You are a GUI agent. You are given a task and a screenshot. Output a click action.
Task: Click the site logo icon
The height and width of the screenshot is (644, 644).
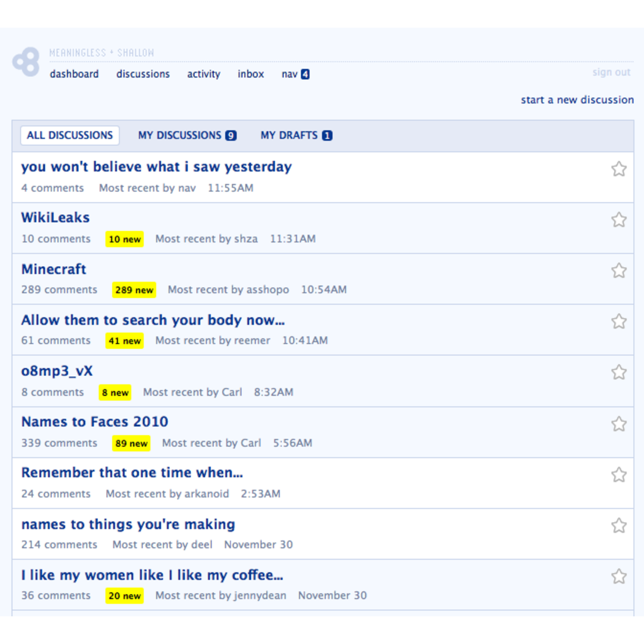point(26,62)
